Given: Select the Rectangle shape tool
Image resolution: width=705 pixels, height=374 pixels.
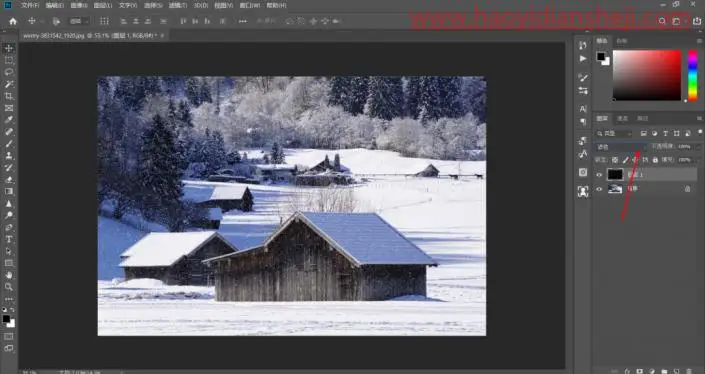Looking at the screenshot, I should click(9, 263).
